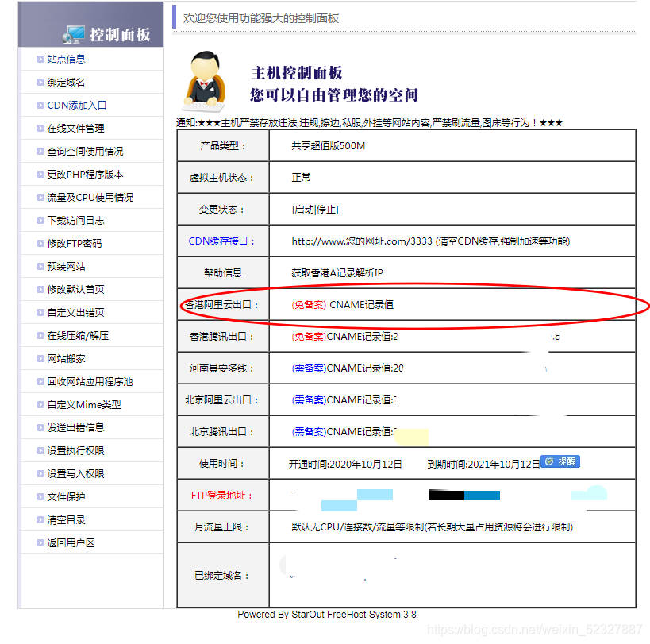Viewport: 650px width, 644px height.
Task: Click bullet icon beside 自定义Mime类型
Action: click(x=40, y=405)
